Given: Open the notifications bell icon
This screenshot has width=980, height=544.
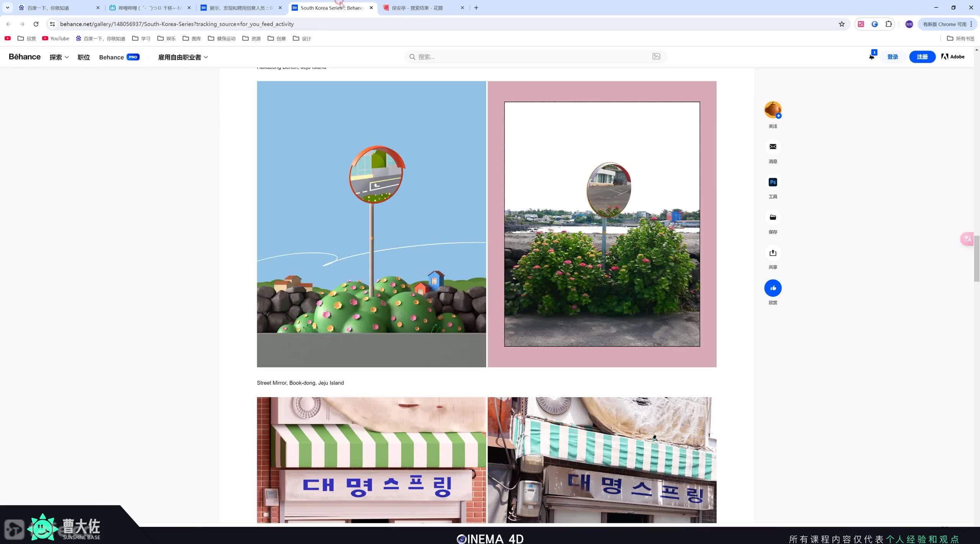Looking at the screenshot, I should [x=871, y=57].
